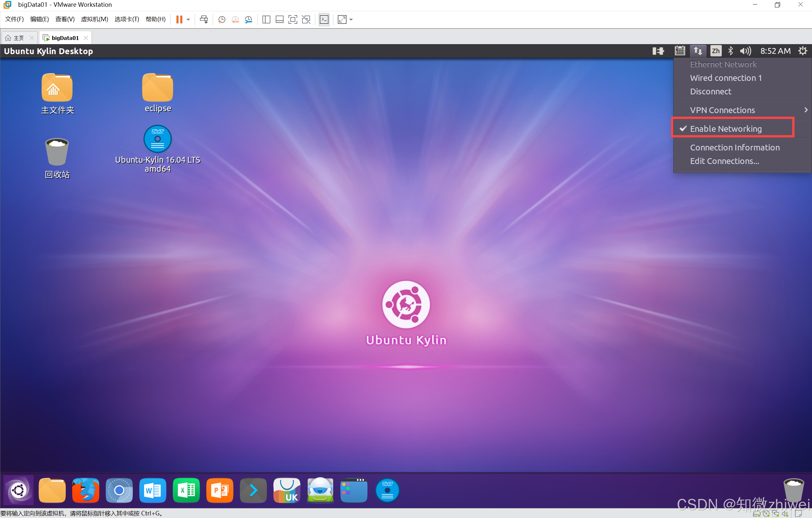Open the 虚拟机(M) menu

pos(94,19)
